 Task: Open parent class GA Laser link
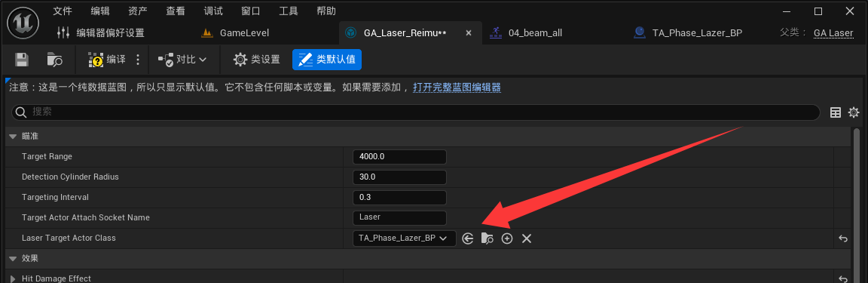point(833,33)
